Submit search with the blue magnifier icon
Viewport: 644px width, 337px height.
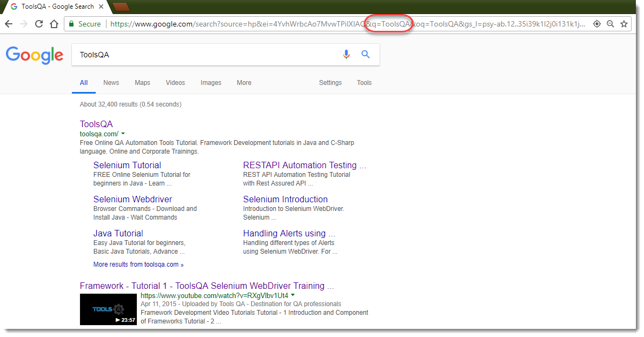point(365,54)
